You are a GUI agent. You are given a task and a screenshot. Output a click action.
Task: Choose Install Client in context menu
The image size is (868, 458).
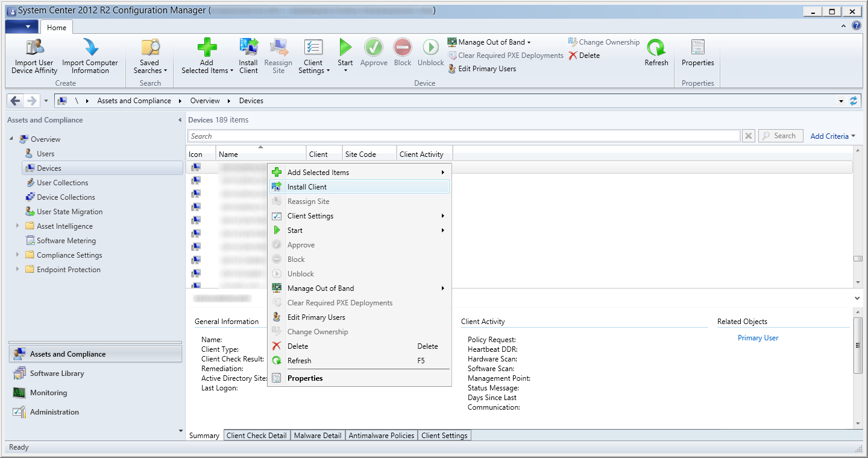[x=307, y=187]
